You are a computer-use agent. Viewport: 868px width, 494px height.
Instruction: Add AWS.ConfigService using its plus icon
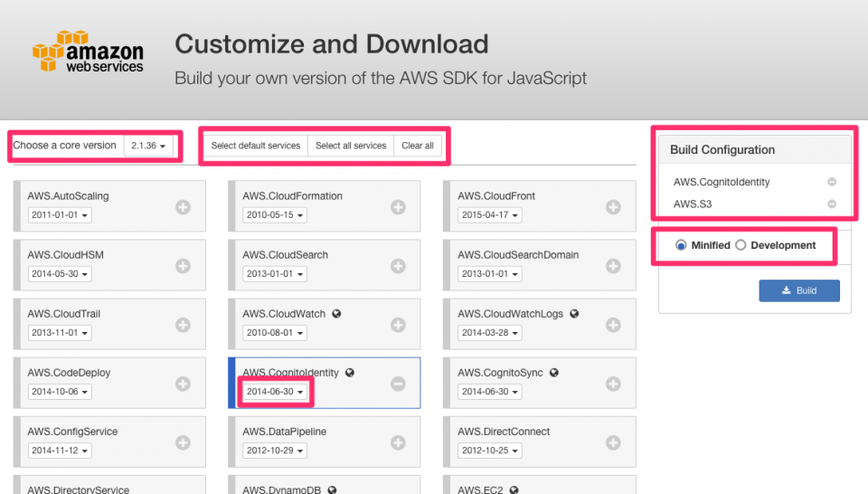tap(184, 442)
